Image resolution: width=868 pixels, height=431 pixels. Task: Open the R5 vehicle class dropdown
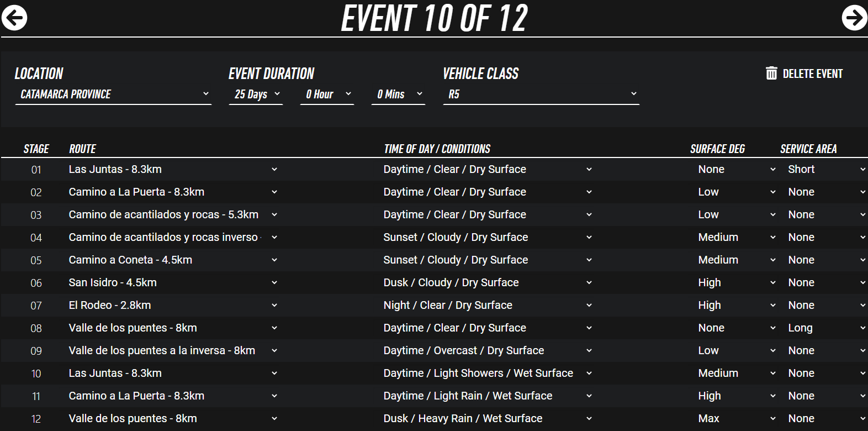coord(541,94)
